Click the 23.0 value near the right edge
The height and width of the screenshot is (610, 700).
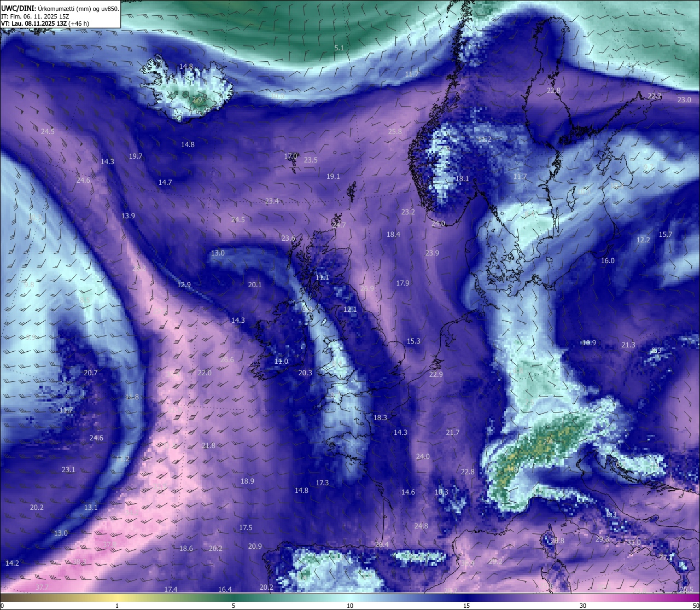[684, 100]
